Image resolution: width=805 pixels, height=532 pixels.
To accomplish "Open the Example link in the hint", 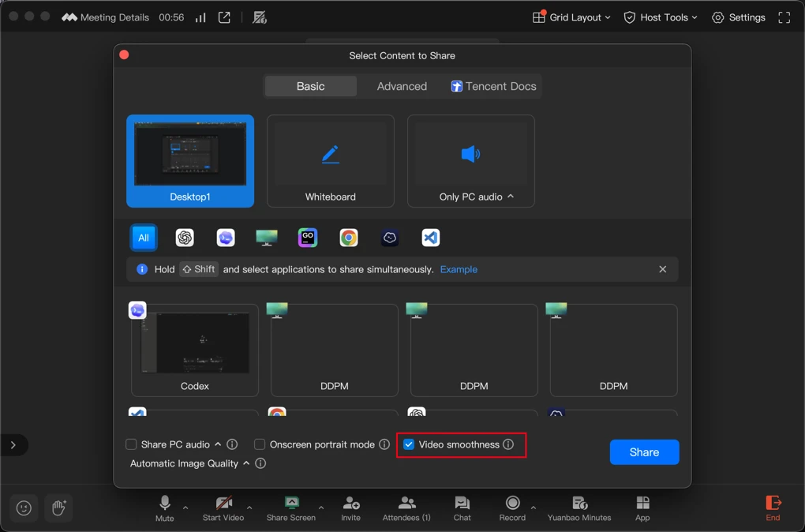I will 459,269.
